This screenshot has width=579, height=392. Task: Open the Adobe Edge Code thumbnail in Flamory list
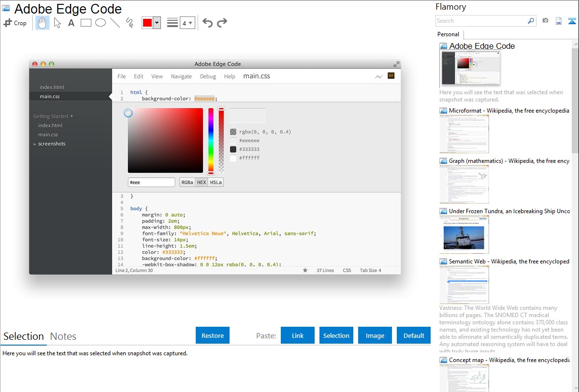(470, 68)
